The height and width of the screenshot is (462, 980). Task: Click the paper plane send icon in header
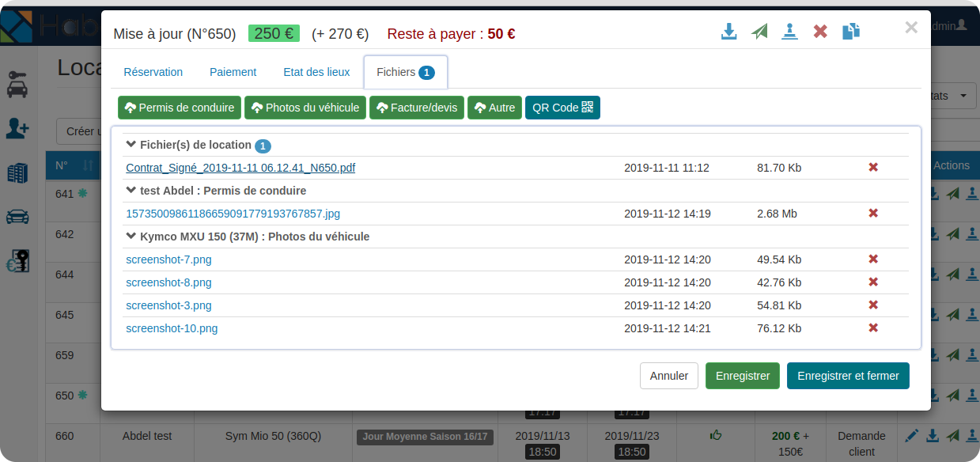(759, 32)
